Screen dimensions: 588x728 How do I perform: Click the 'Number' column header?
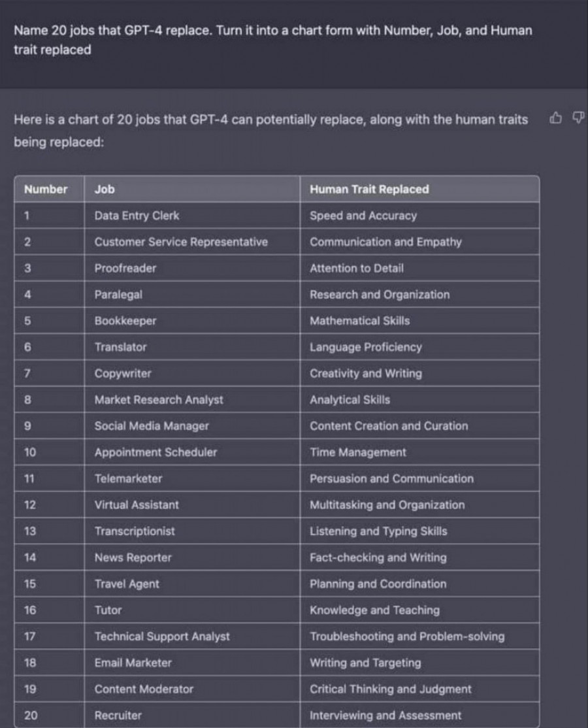46,190
